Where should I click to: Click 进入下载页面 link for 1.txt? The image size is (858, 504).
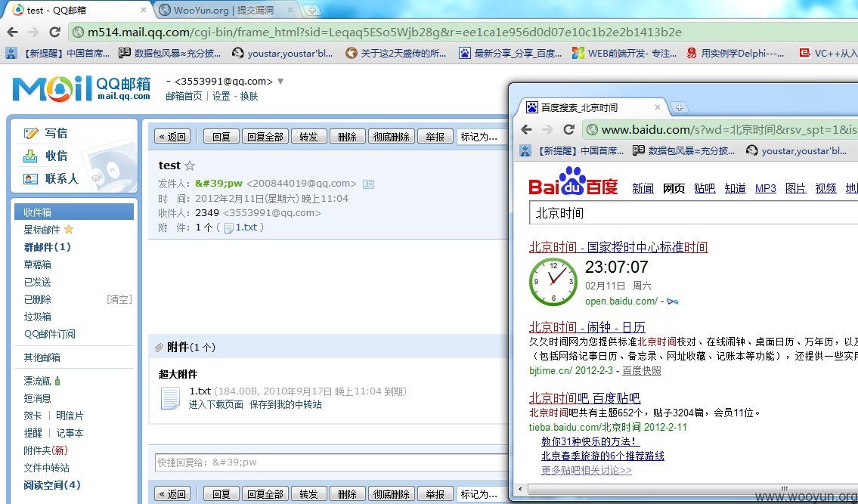(x=216, y=404)
